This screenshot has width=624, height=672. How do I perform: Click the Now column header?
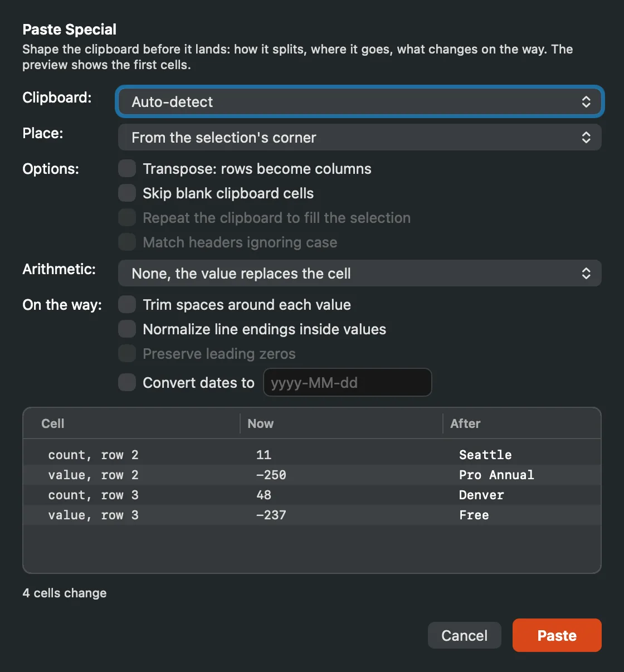pos(260,423)
